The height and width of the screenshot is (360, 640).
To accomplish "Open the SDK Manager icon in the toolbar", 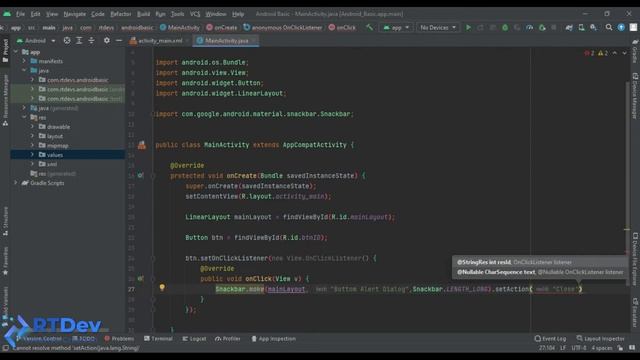I will [593, 27].
